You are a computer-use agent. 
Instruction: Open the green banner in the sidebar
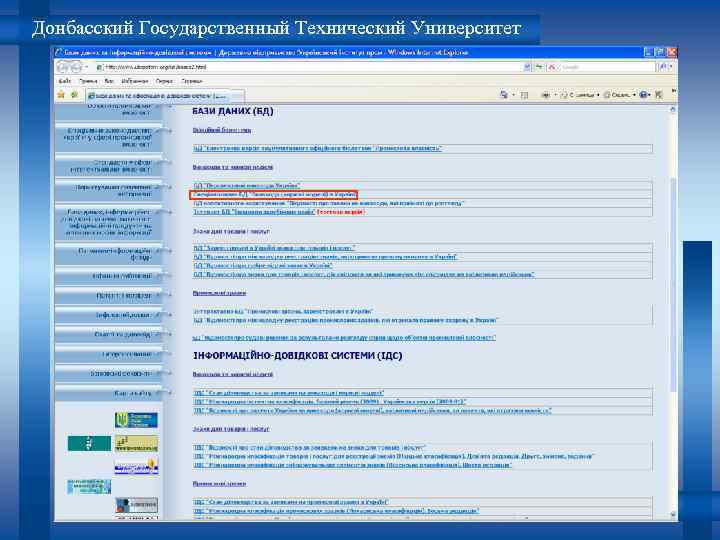click(89, 444)
